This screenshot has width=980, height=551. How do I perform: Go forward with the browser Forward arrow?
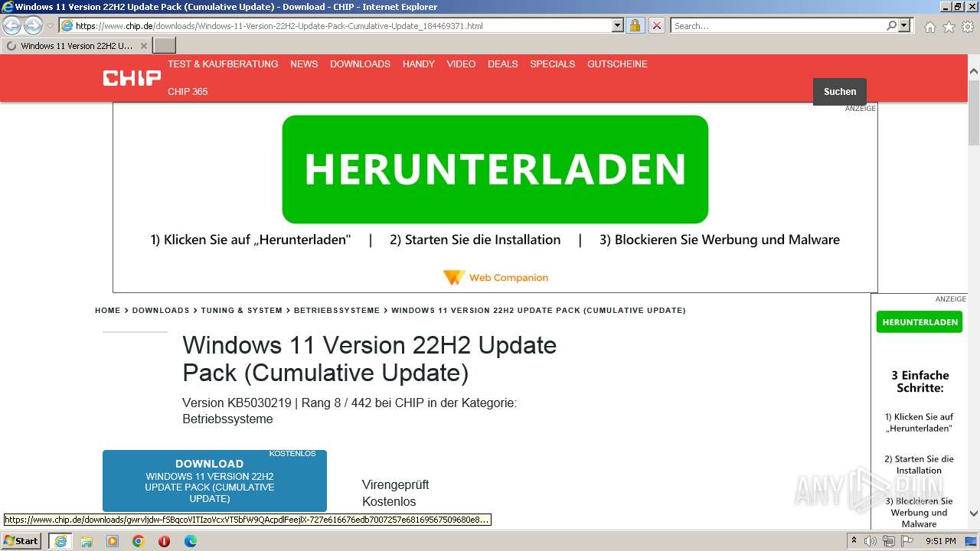(x=33, y=26)
